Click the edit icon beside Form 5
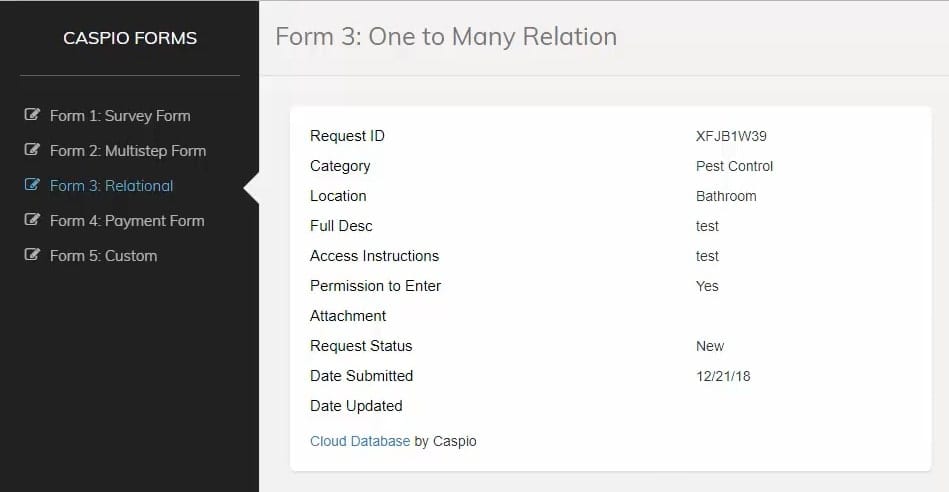The height and width of the screenshot is (492, 949). click(x=32, y=255)
